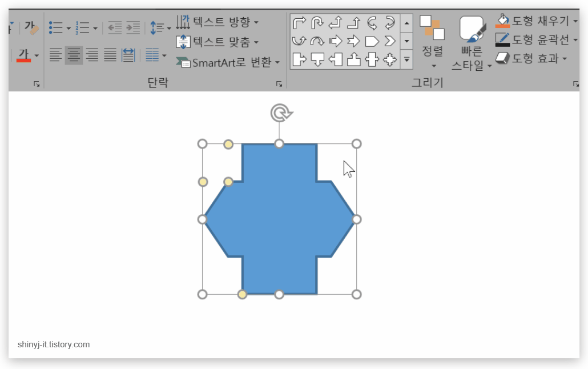Choose the left-right arrow callout shape
This screenshot has height=369, width=588.
(372, 59)
